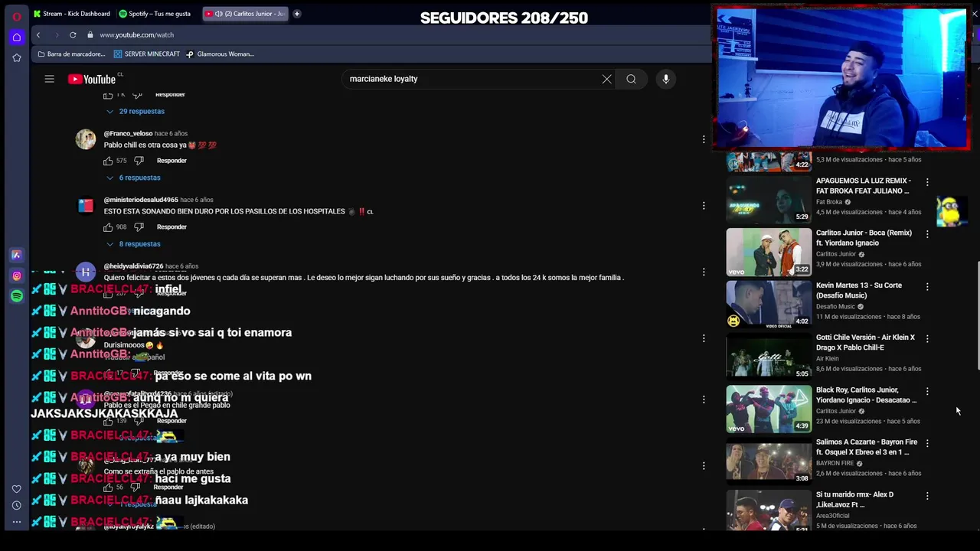Dislike the ministeriodesalud4965 comment

(x=139, y=227)
